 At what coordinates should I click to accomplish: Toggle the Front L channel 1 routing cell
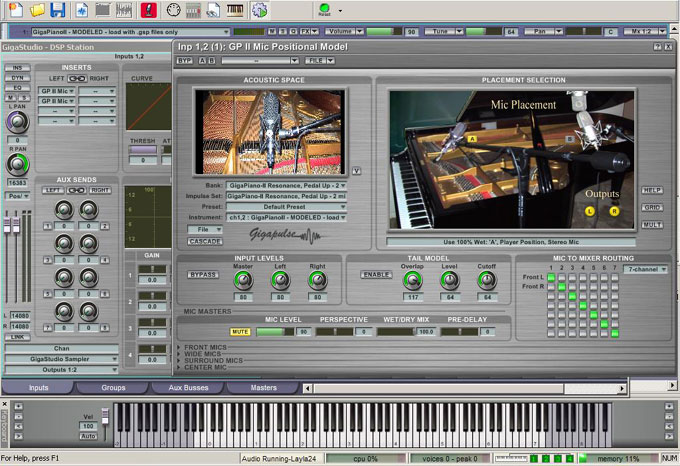[x=551, y=277]
